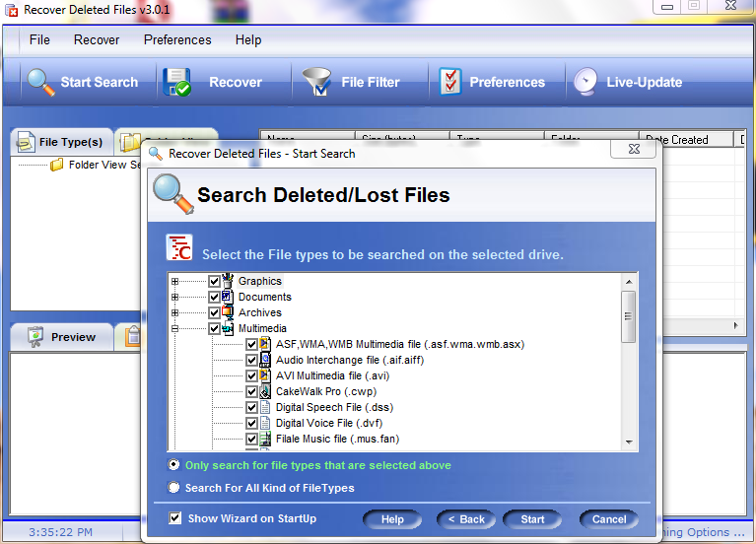756x544 pixels.
Task: Click the Start Search magnifier icon in toolbar
Action: pos(41,82)
